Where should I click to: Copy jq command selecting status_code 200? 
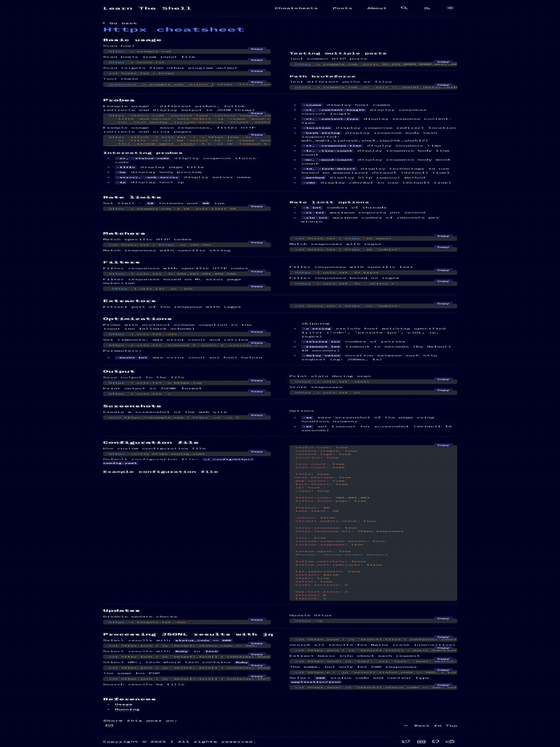point(257,643)
